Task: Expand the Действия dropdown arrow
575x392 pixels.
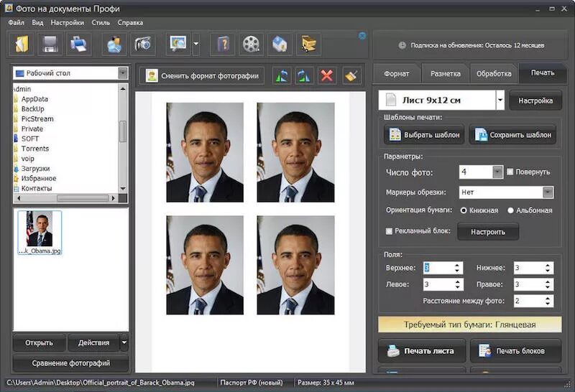Action: [124, 343]
